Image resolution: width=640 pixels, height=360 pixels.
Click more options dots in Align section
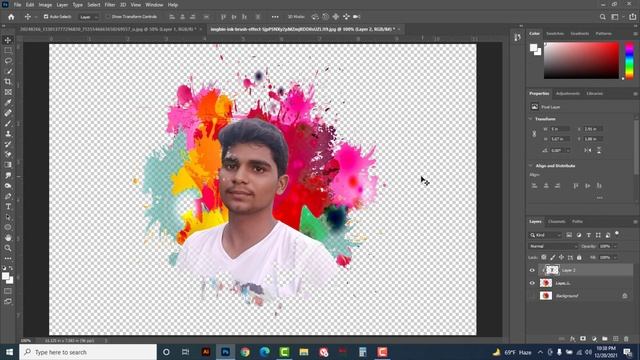(599, 198)
